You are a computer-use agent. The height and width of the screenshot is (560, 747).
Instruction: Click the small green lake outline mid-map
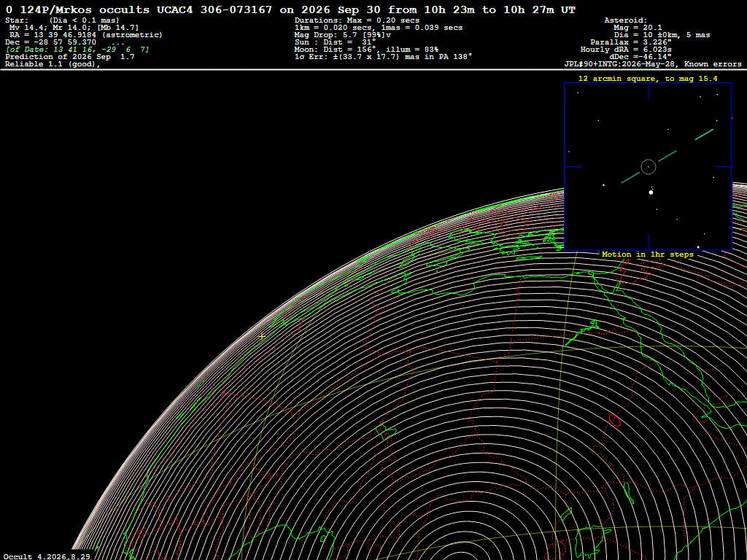[386, 432]
